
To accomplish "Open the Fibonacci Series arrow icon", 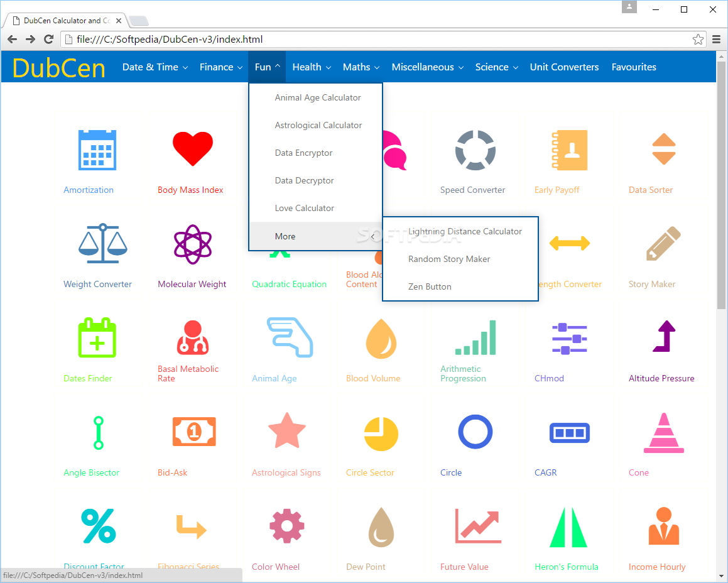I will click(192, 526).
